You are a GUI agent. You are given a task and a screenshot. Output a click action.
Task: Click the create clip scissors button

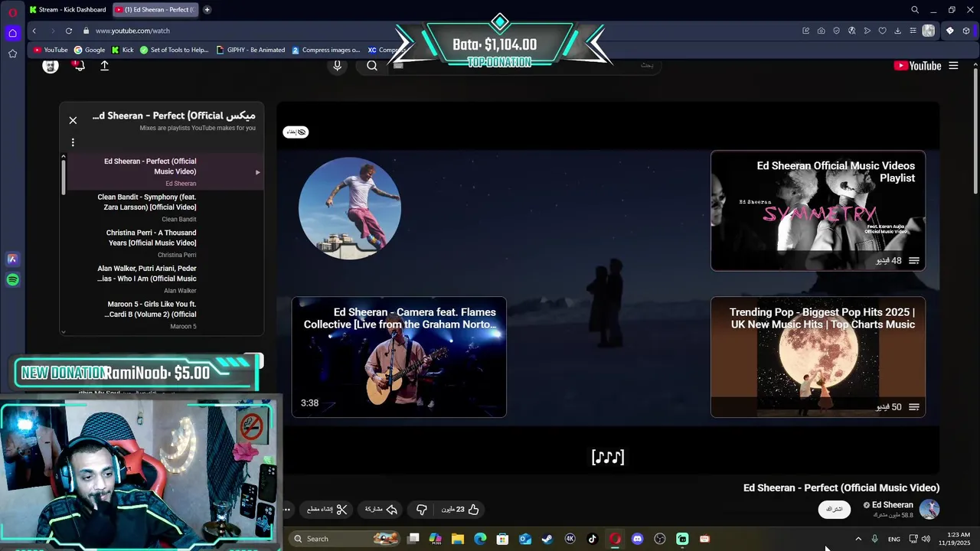[x=327, y=510]
